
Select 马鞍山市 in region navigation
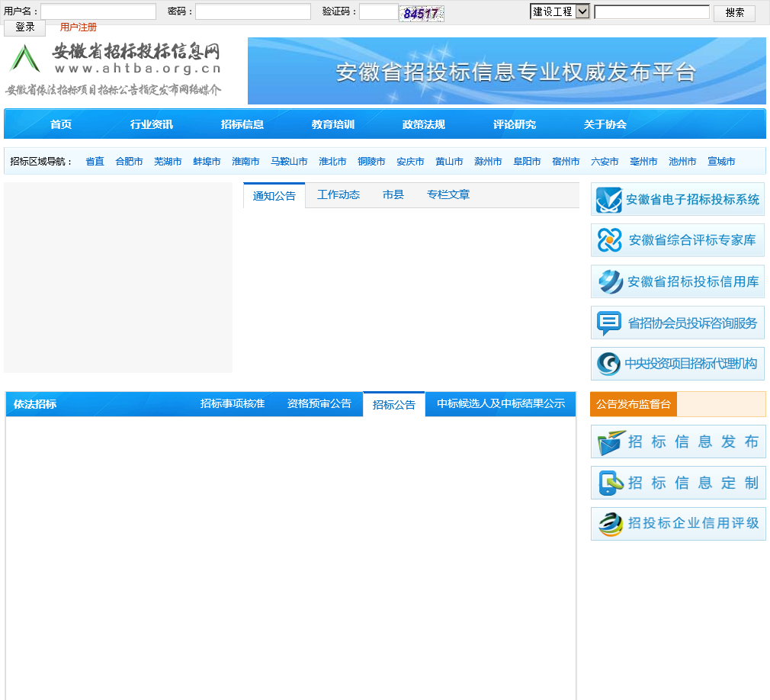tap(289, 161)
